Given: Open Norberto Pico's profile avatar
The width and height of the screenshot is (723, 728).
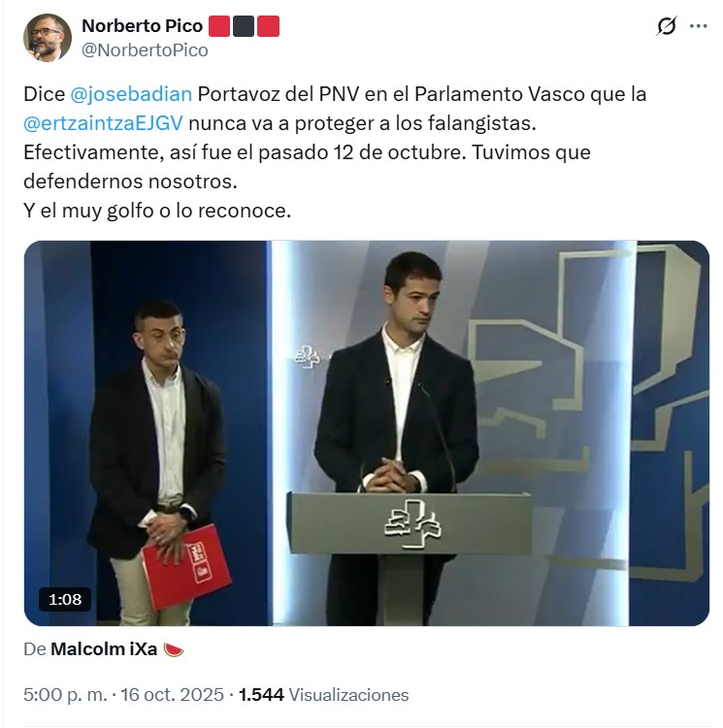Looking at the screenshot, I should [48, 38].
